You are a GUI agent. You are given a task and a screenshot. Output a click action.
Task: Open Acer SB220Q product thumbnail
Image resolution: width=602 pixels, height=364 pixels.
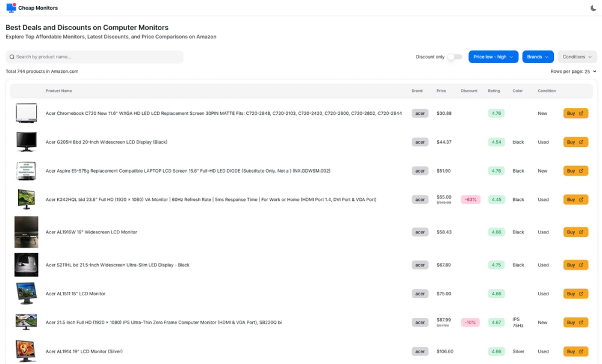(x=26, y=322)
